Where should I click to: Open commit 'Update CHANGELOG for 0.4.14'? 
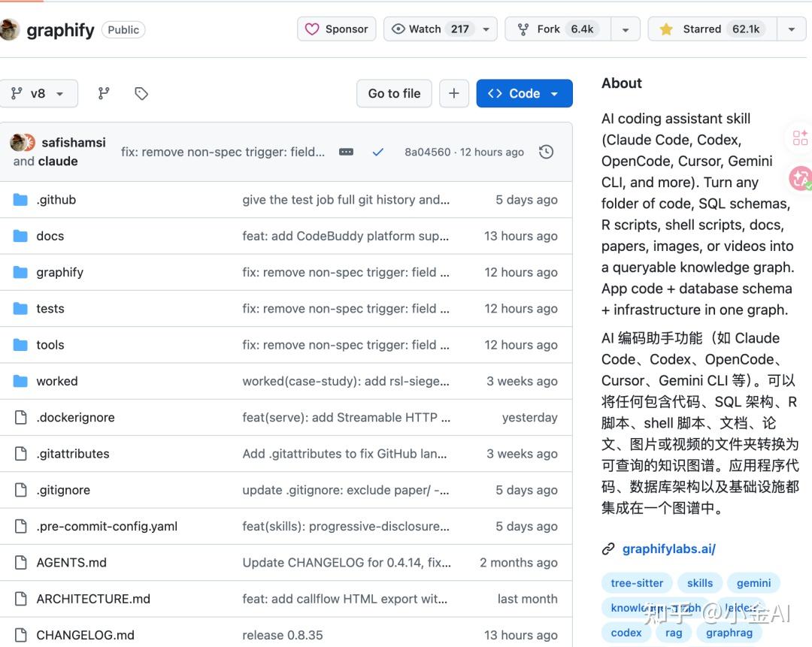pos(347,563)
